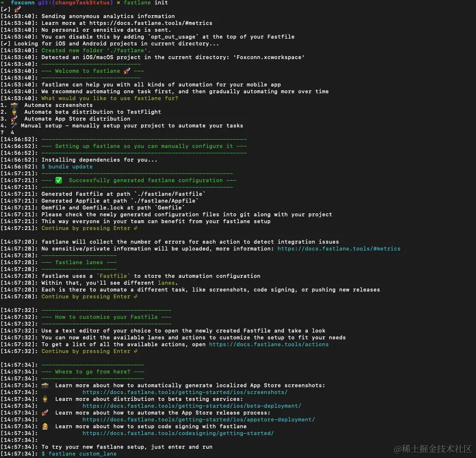Click the 'opt_out_usage' text

coord(173,37)
